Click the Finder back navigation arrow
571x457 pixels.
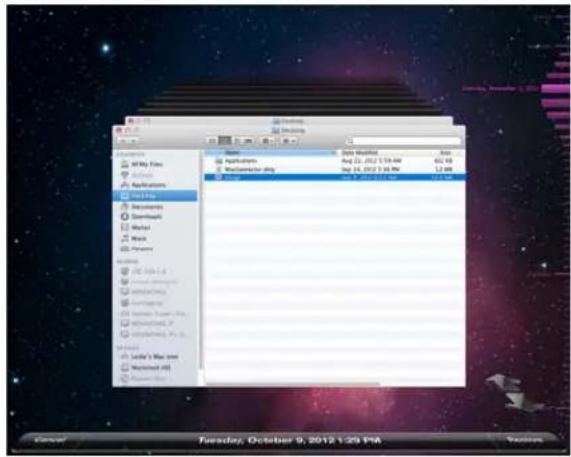click(123, 141)
